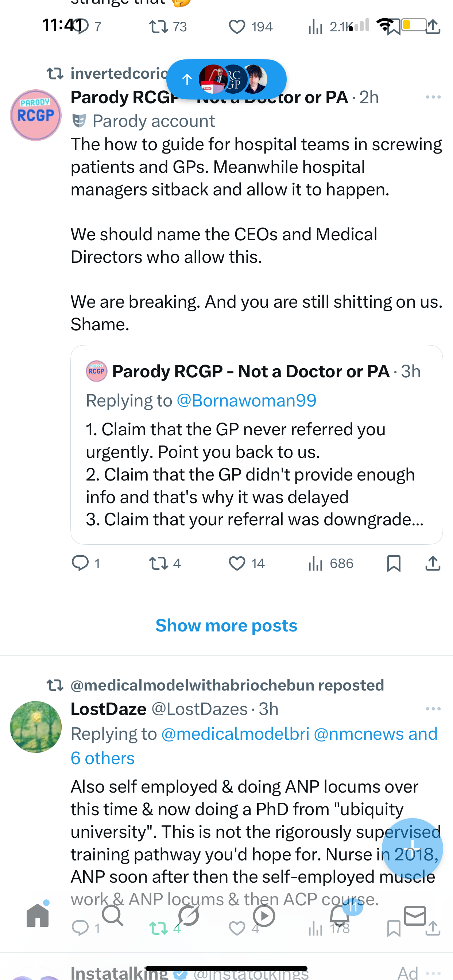Like the Parody RCGP post with 14 likes
This screenshot has width=453, height=980.
(x=237, y=563)
